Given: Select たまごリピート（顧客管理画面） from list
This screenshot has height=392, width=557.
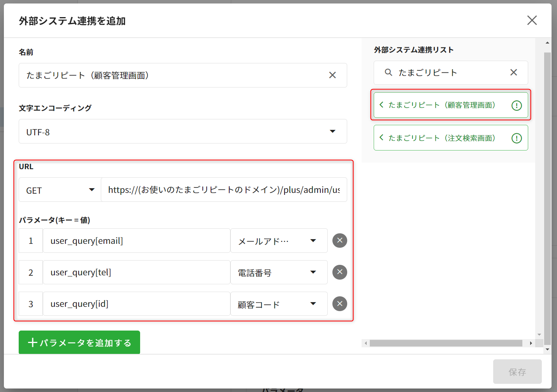Looking at the screenshot, I should click(441, 105).
